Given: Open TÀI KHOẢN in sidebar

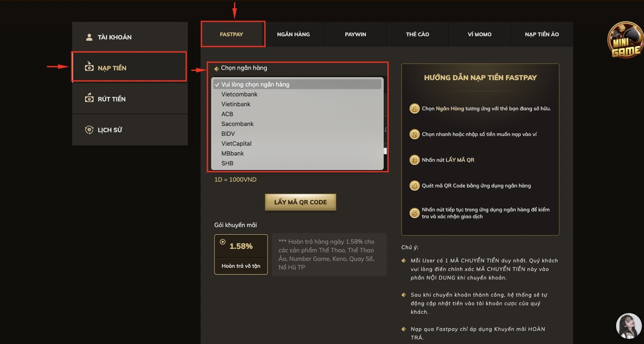Looking at the screenshot, I should [130, 37].
